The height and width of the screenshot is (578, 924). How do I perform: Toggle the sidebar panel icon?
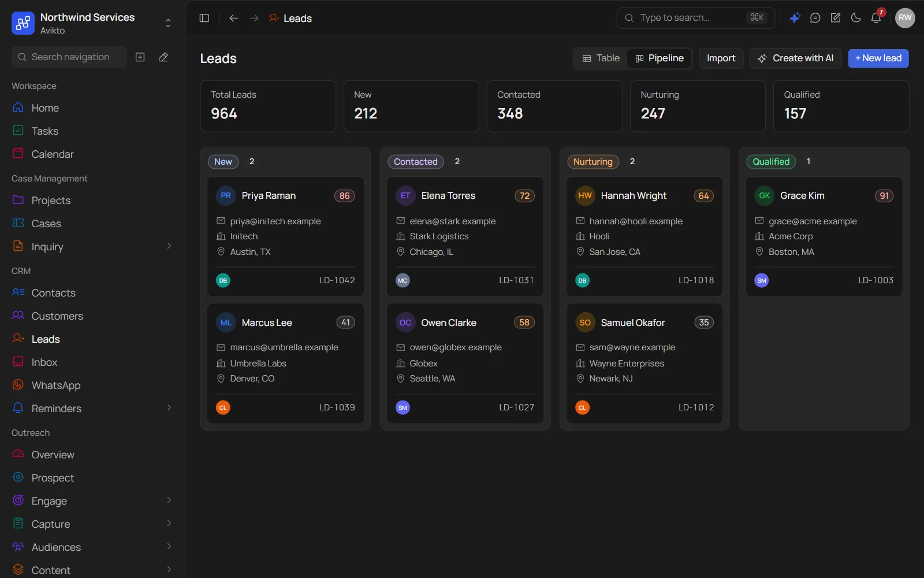tap(204, 18)
